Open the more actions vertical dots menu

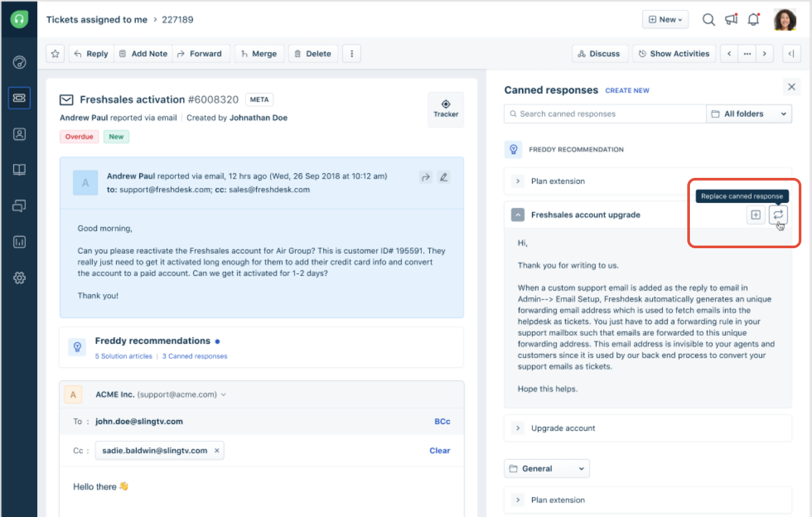tap(352, 54)
